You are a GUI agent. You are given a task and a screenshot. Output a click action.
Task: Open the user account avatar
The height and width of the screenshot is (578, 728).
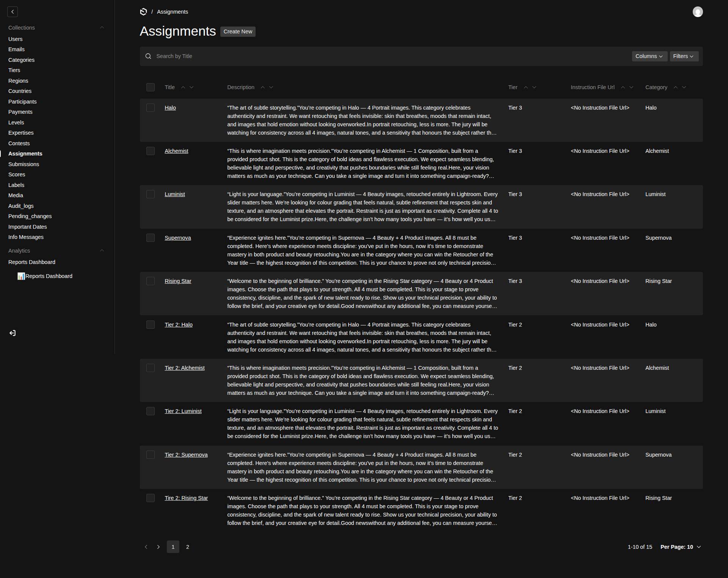pos(697,12)
